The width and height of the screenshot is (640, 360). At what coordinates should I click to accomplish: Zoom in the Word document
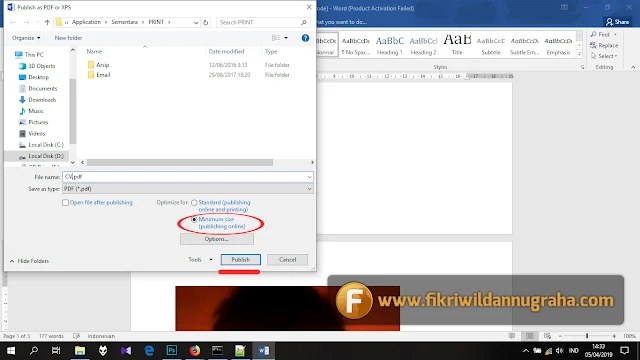pyautogui.click(x=614, y=336)
